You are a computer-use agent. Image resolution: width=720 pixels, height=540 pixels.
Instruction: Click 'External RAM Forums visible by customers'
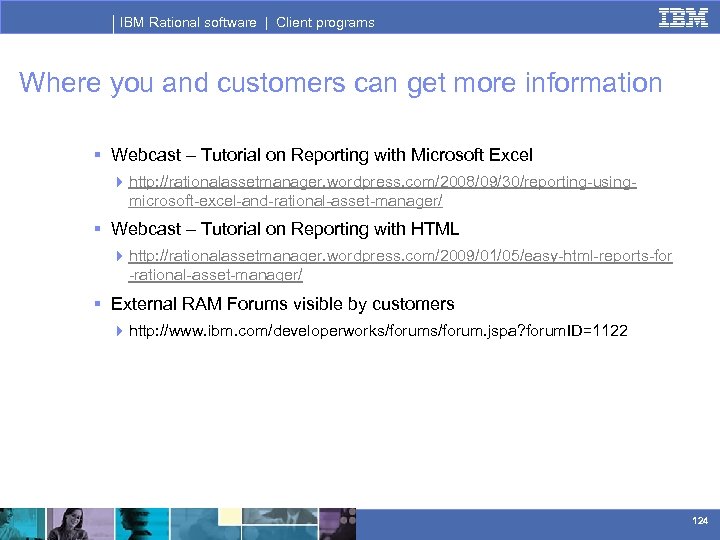[282, 304]
